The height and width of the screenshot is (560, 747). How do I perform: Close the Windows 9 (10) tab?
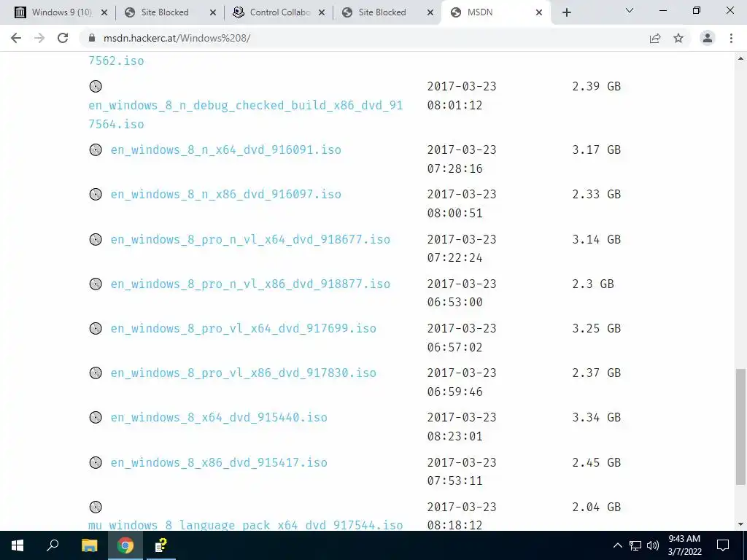pos(104,12)
